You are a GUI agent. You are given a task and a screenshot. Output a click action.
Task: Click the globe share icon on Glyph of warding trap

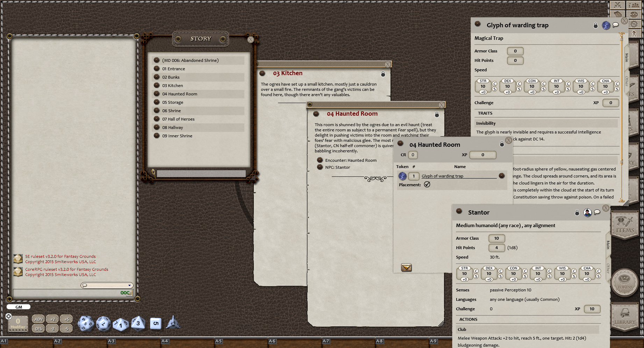[x=606, y=26]
